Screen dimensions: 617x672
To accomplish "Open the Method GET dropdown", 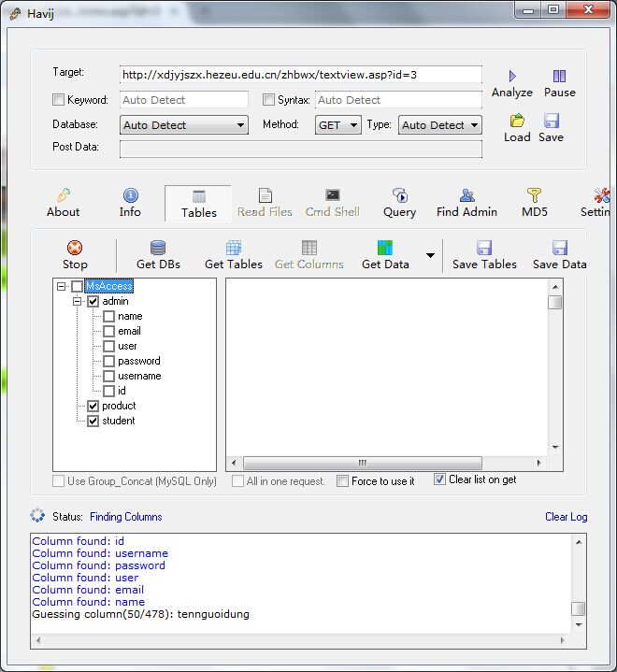I will 337,125.
